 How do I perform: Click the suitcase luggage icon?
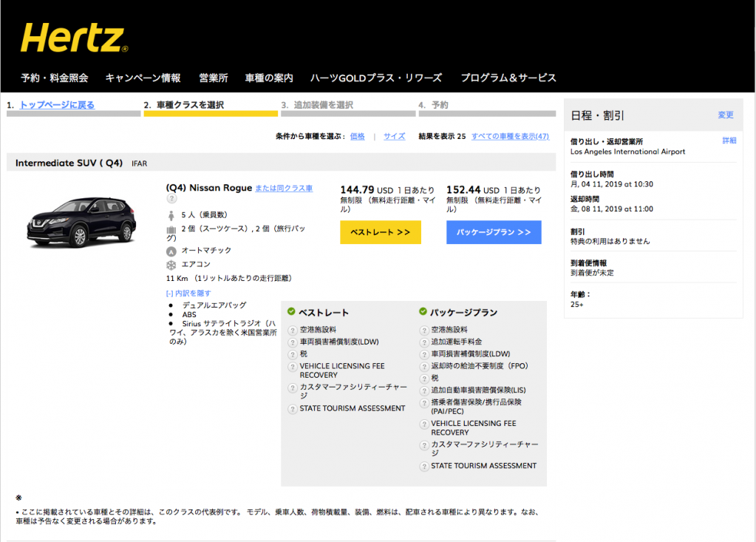171,229
